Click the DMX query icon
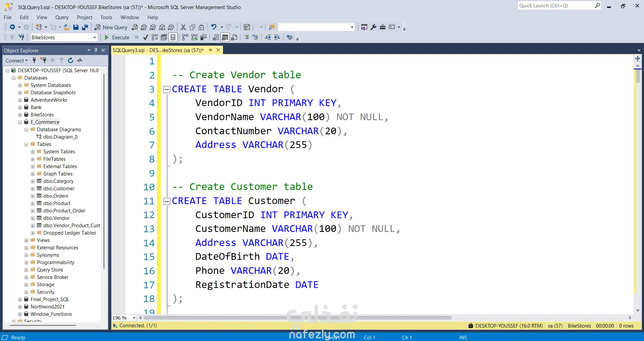The width and height of the screenshot is (644, 341). [153, 27]
